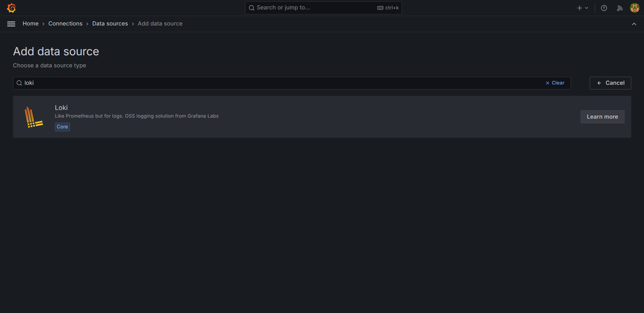
Task: Clear the data source filter text
Action: click(555, 83)
